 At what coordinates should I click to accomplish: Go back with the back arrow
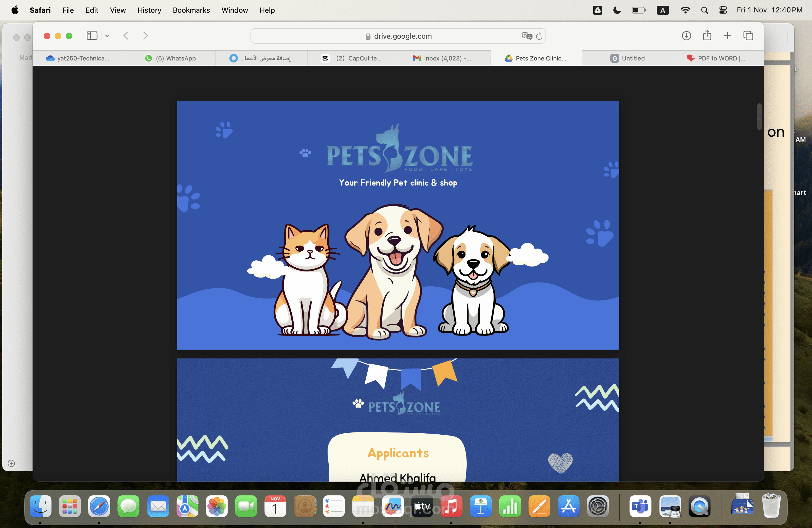pos(126,36)
